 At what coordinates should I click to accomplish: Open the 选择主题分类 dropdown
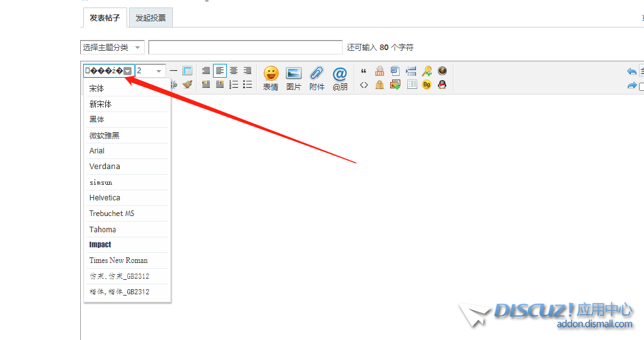click(112, 48)
